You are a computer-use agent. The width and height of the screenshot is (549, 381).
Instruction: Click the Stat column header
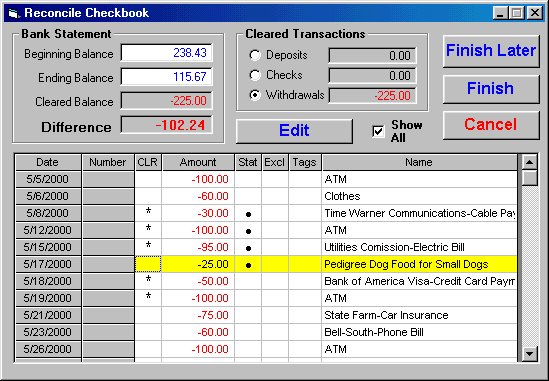(x=248, y=162)
